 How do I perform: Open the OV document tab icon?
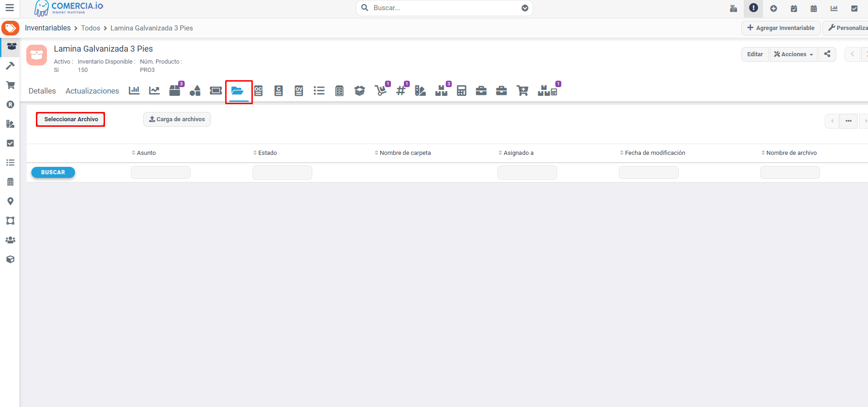coord(299,91)
